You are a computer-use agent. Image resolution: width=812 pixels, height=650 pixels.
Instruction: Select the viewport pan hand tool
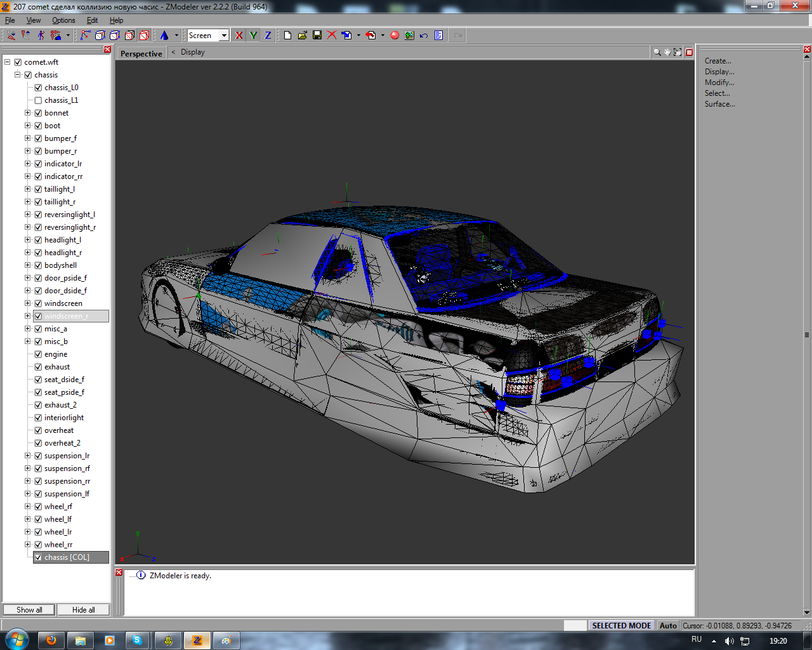[667, 53]
